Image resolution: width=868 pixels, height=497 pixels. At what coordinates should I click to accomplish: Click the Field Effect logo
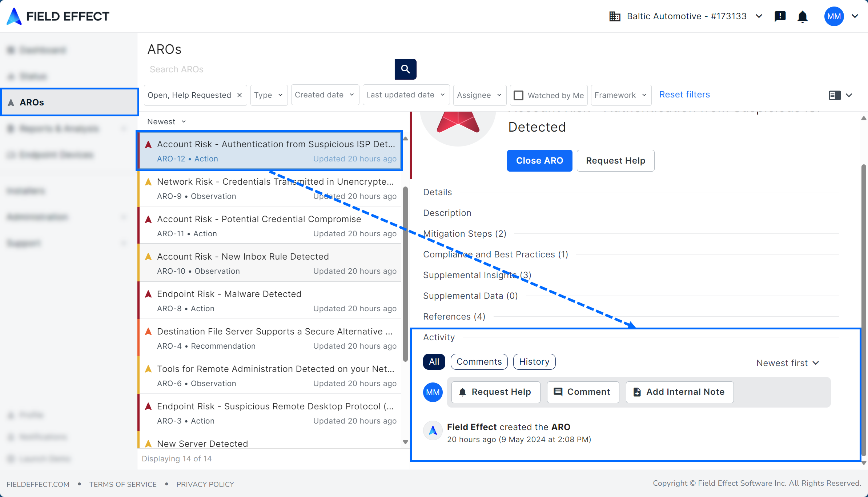[58, 16]
